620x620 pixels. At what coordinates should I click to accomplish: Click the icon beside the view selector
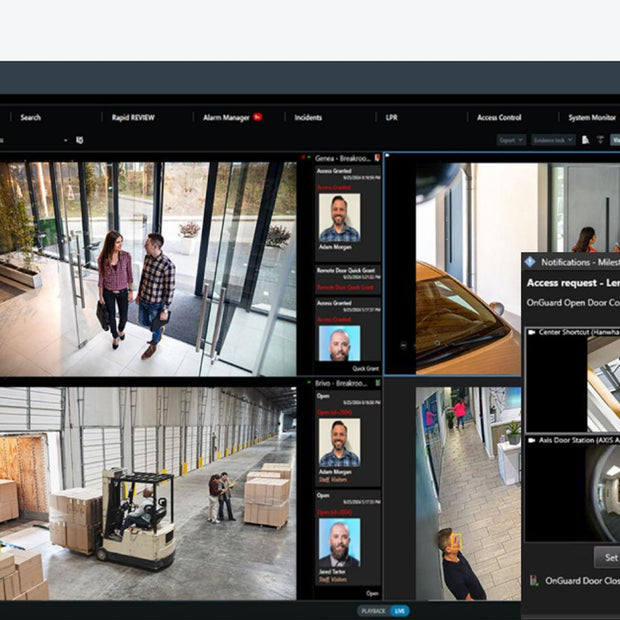point(79,140)
